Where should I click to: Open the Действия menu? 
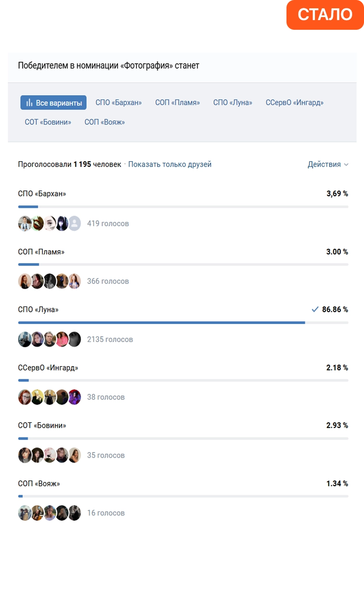328,164
